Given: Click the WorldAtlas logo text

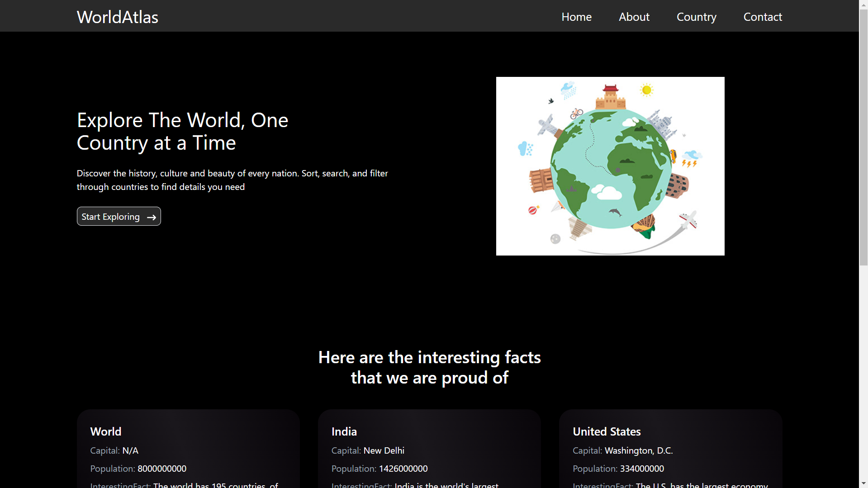Looking at the screenshot, I should [x=118, y=17].
